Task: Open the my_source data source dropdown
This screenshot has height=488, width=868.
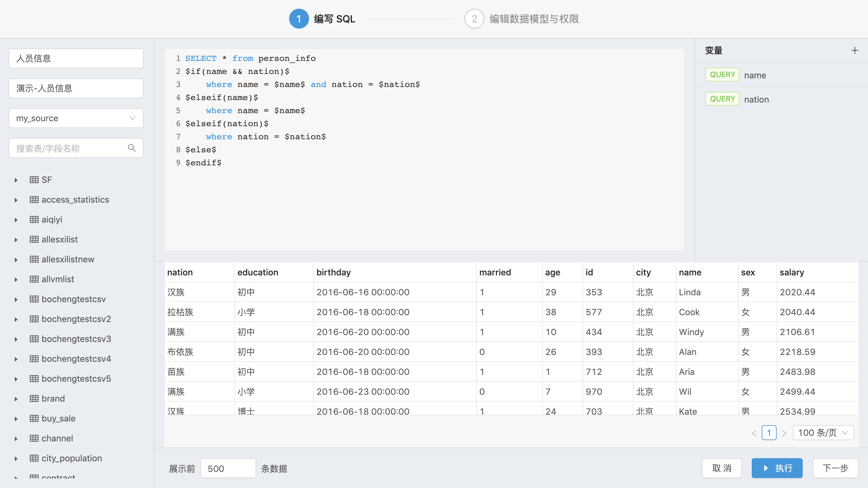Action: [76, 118]
